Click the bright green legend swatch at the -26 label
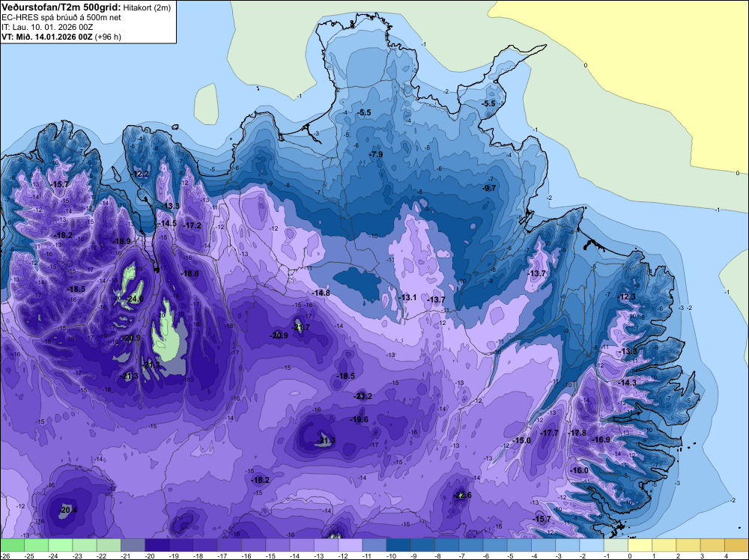This screenshot has height=560, width=749. tap(13, 545)
